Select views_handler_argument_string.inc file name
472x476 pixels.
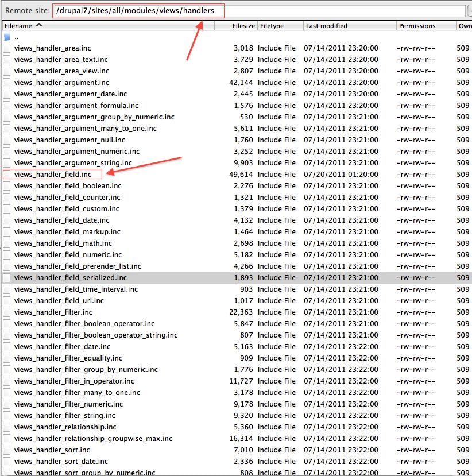coord(73,163)
